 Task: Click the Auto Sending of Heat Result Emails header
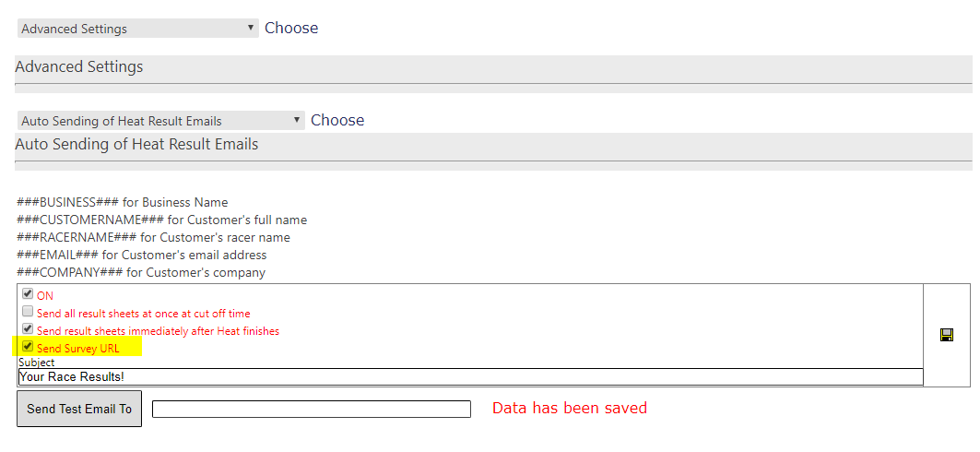136,145
